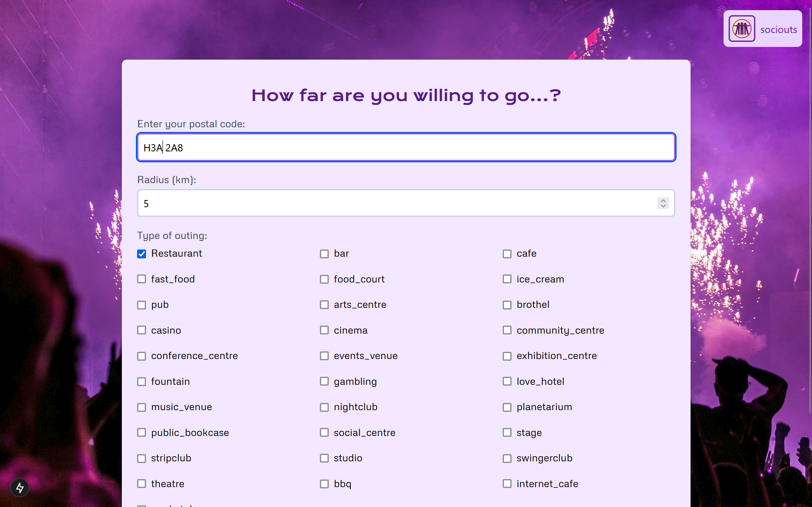The height and width of the screenshot is (507, 812).
Task: Select the planetarium checkbox
Action: 507,407
